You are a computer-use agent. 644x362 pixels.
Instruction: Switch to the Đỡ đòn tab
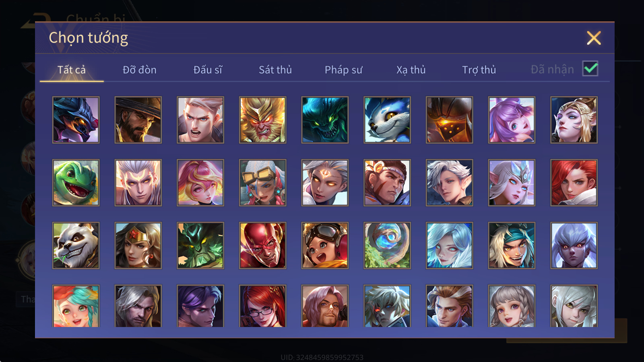[140, 70]
